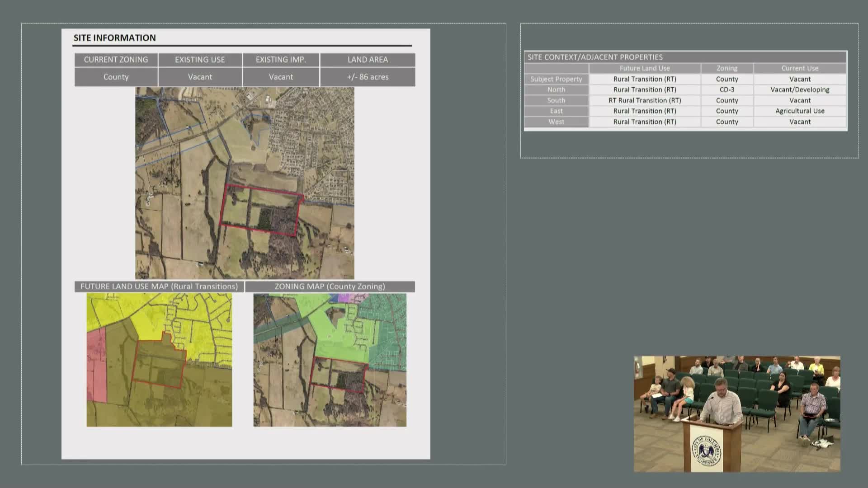Select the East row label

pos(556,111)
